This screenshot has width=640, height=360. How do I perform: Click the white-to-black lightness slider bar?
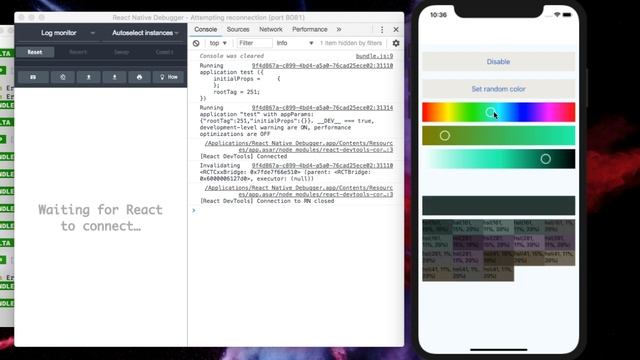498,159
